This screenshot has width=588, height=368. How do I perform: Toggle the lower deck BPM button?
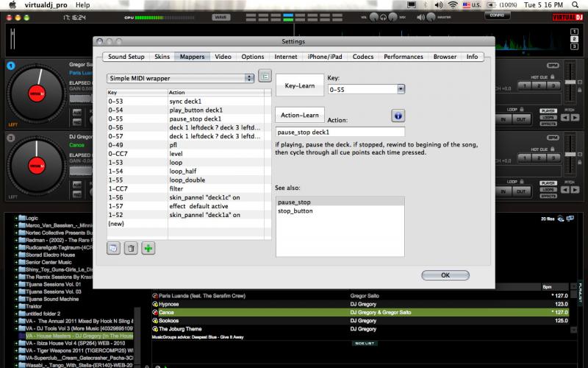pyautogui.click(x=553, y=138)
